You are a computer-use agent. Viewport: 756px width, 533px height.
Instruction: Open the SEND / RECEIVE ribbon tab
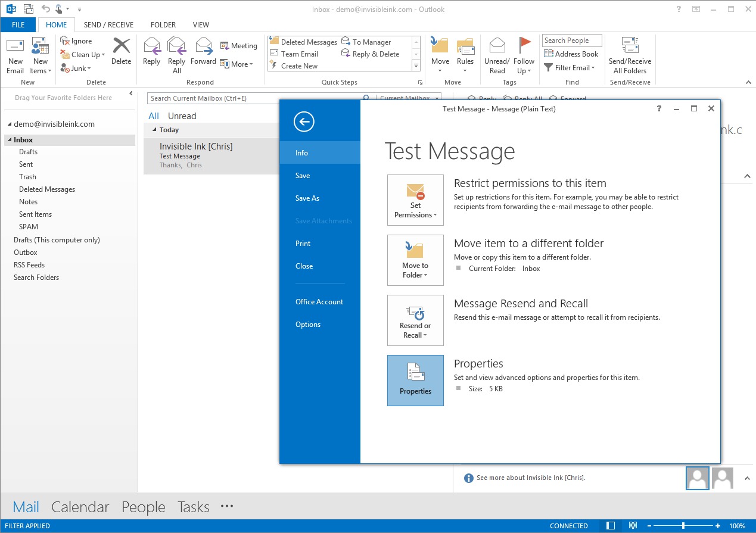tap(108, 25)
